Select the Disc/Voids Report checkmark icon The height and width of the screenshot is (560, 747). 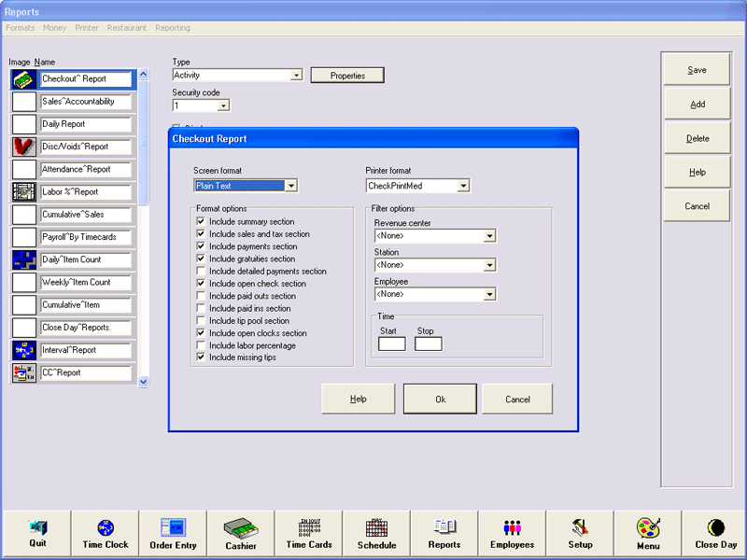(24, 147)
